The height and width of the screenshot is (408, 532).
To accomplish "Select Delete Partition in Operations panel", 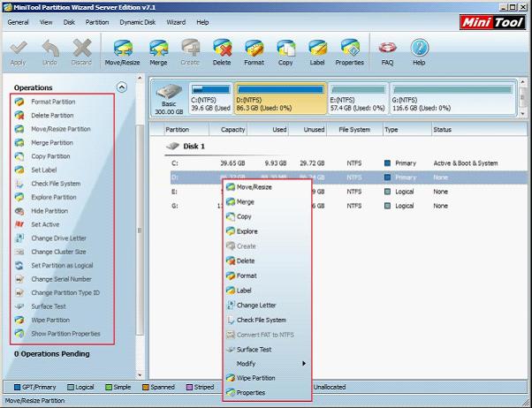I will [52, 116].
